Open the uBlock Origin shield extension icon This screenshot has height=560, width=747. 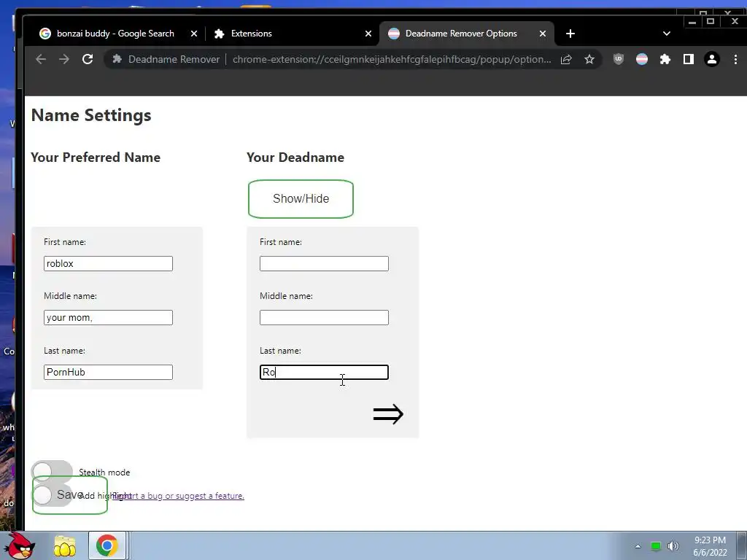coord(619,59)
